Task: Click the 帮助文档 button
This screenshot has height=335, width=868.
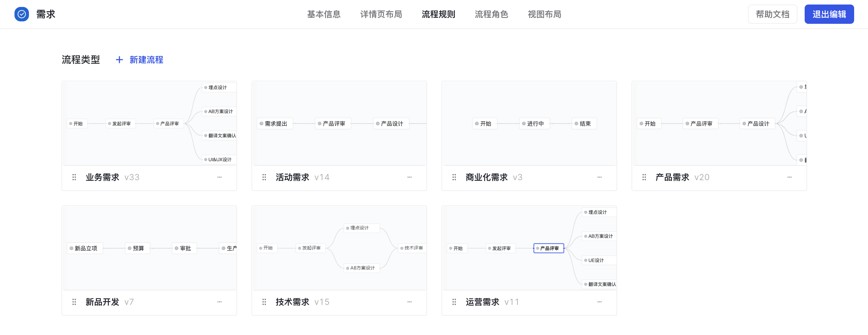Action: point(772,14)
